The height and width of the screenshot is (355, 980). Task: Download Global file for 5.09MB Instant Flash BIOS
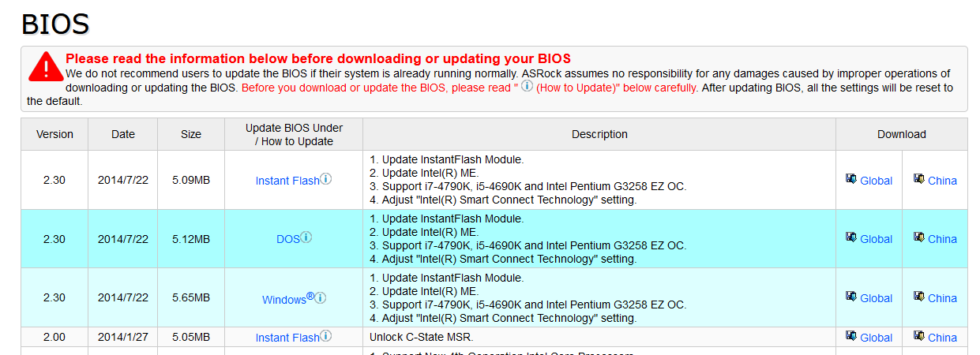(x=876, y=181)
